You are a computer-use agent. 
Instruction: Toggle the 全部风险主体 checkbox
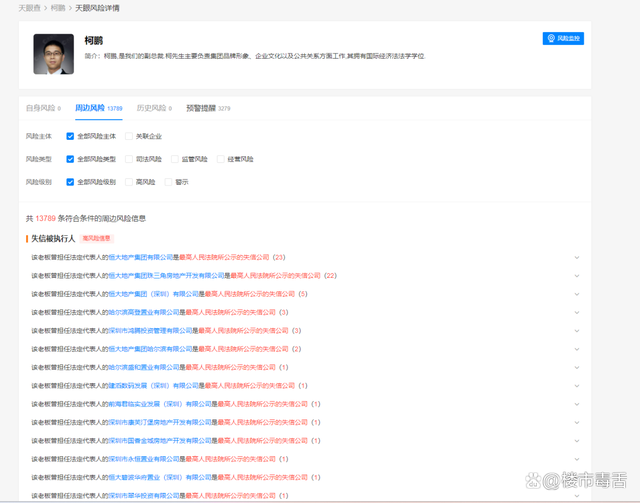click(x=70, y=136)
